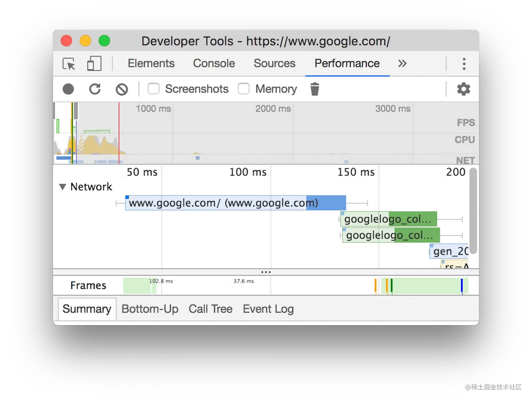Switch to the Console tab
Viewport: 532px width, 401px height.
214,63
